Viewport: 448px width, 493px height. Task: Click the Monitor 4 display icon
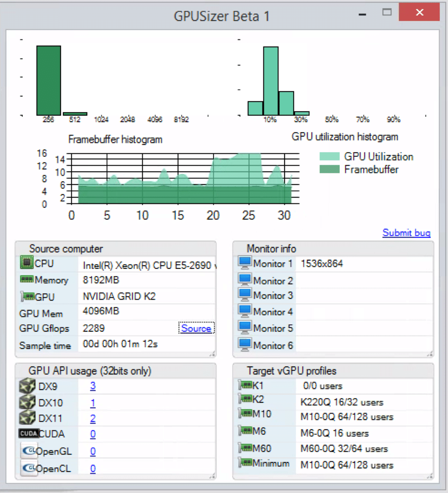[x=245, y=311]
